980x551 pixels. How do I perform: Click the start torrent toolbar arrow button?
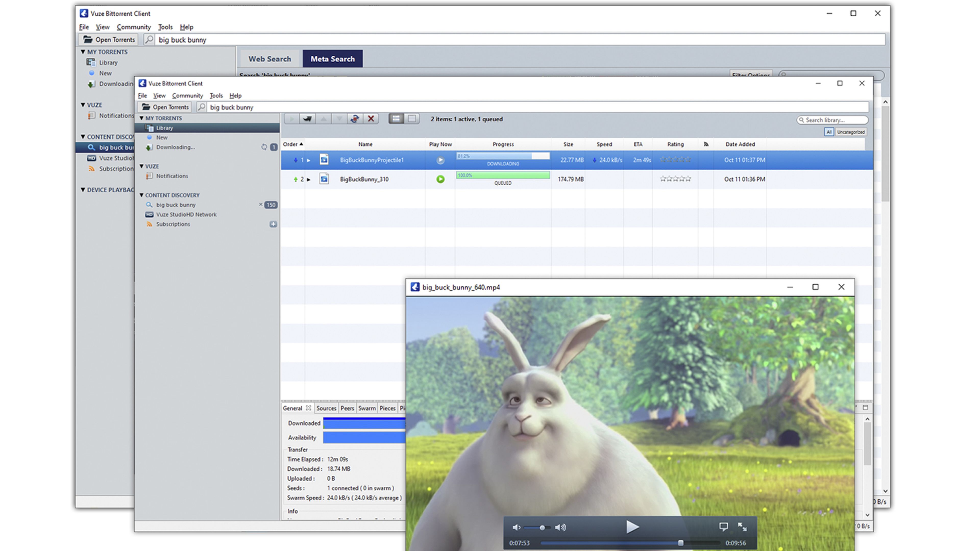coord(291,119)
